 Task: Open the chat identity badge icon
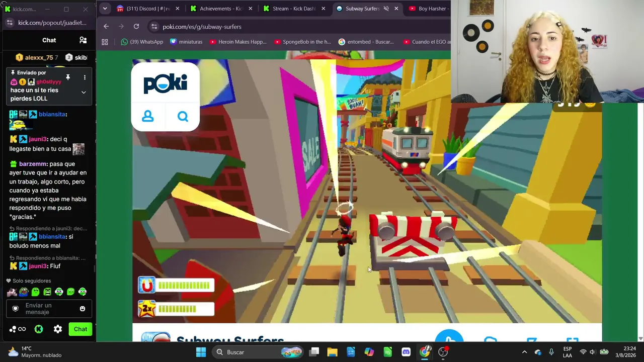(x=16, y=309)
